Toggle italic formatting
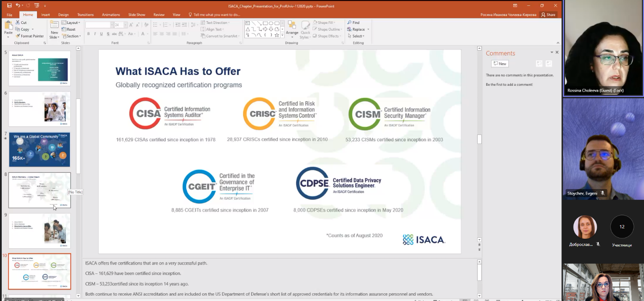The width and height of the screenshot is (644, 301). pos(95,34)
